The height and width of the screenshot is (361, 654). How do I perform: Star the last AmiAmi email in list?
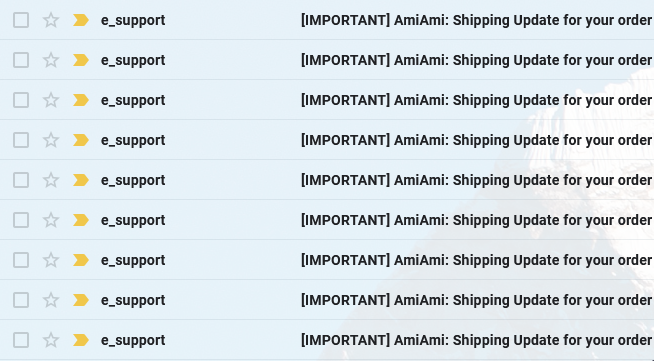coord(51,340)
